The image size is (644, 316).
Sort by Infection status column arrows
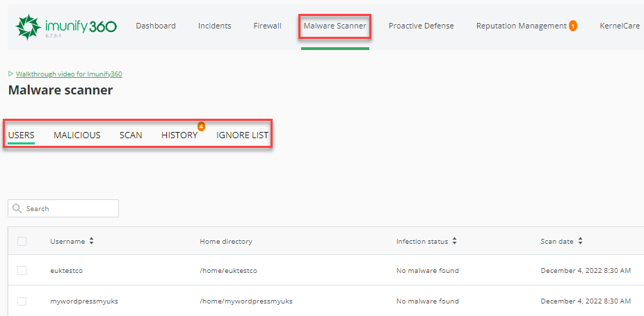pos(454,241)
